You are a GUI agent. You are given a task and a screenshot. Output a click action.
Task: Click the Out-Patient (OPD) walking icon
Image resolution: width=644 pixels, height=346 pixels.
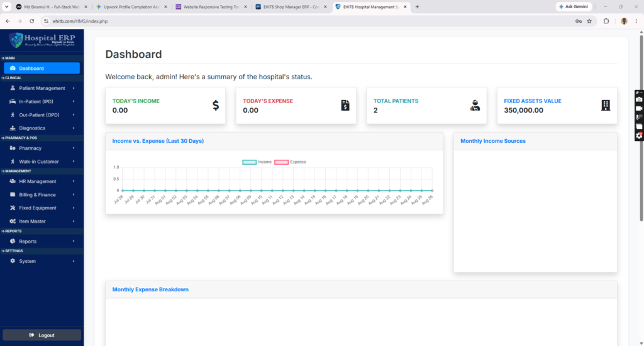click(x=13, y=115)
